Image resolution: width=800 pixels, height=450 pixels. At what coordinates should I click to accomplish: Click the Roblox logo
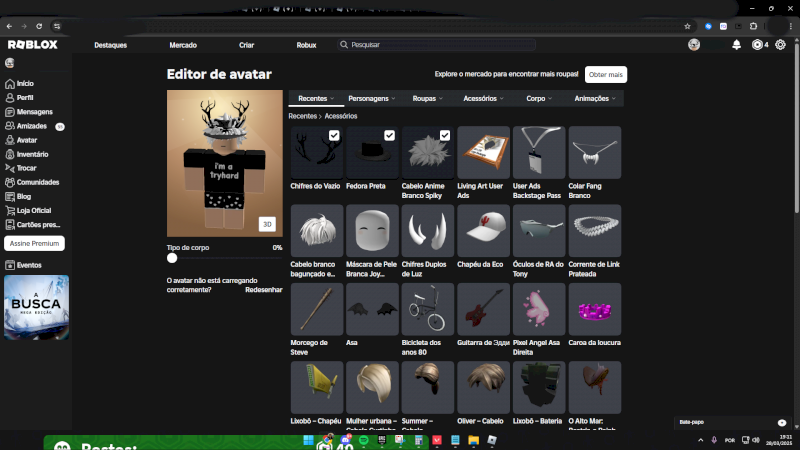33,45
